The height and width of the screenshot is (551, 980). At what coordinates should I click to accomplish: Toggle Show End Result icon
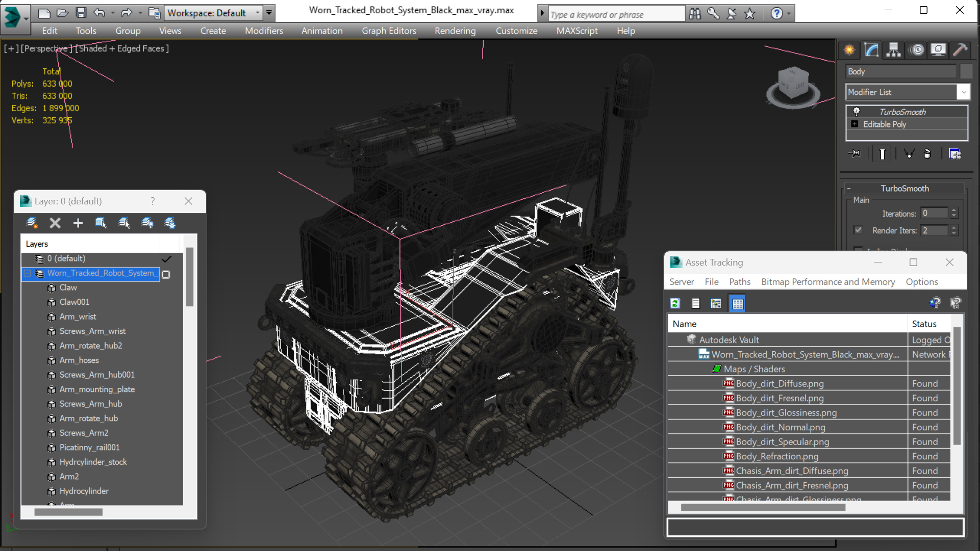click(882, 153)
